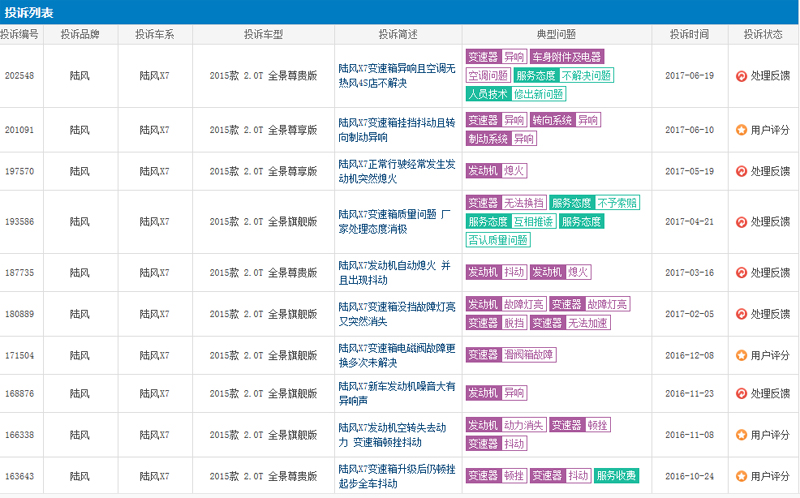Click the 变速器 脱挡 tag
The width and height of the screenshot is (800, 498).
[496, 322]
